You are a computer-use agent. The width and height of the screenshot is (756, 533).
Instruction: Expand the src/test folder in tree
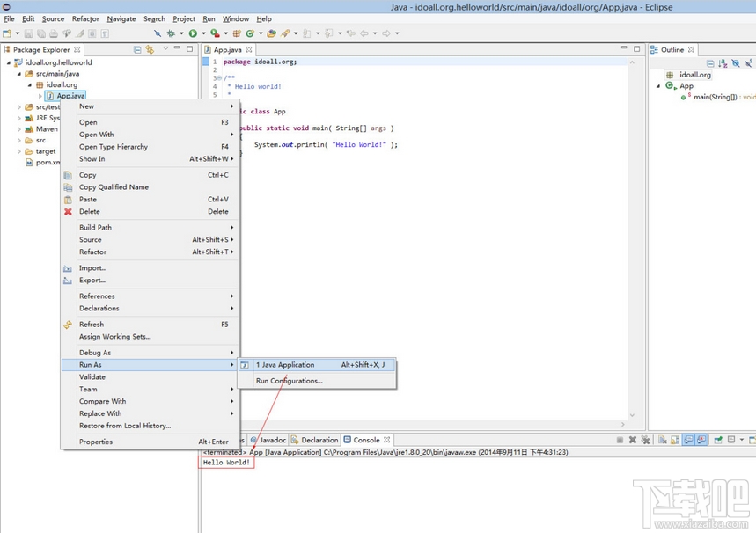[19, 107]
